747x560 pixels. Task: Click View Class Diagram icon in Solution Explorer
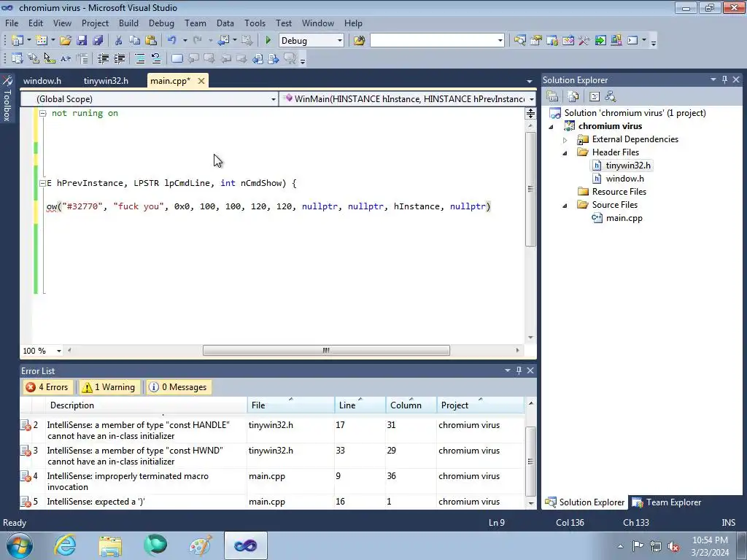click(x=611, y=97)
